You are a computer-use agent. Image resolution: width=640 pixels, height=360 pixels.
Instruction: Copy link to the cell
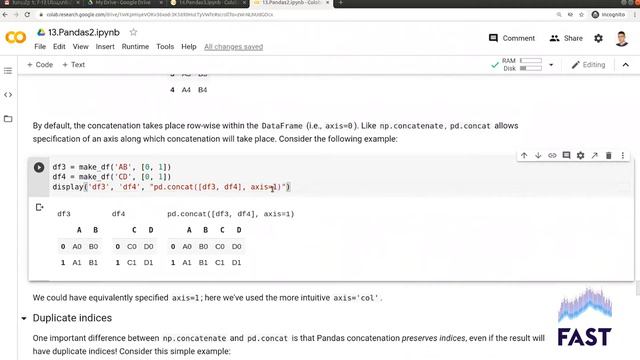click(x=552, y=156)
